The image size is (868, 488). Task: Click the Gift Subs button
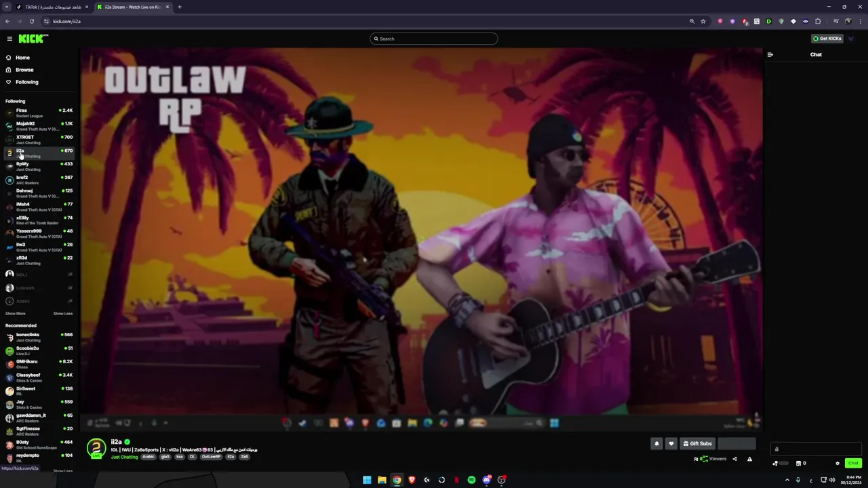click(x=697, y=444)
